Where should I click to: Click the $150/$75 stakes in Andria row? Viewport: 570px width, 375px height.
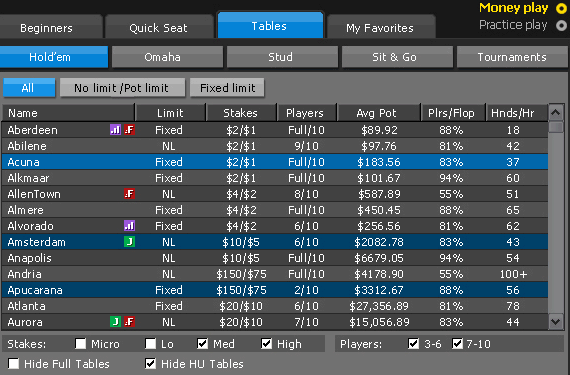click(x=241, y=274)
